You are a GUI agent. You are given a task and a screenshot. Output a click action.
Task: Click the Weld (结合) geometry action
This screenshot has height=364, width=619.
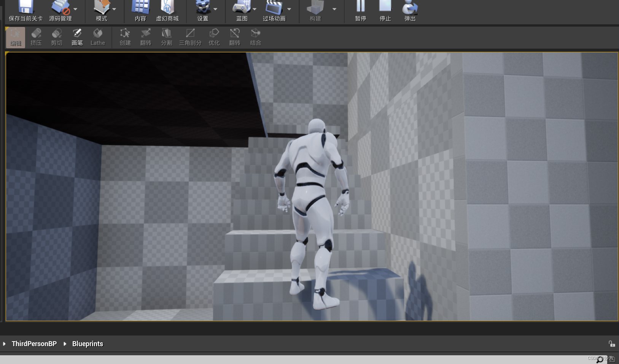coord(255,37)
